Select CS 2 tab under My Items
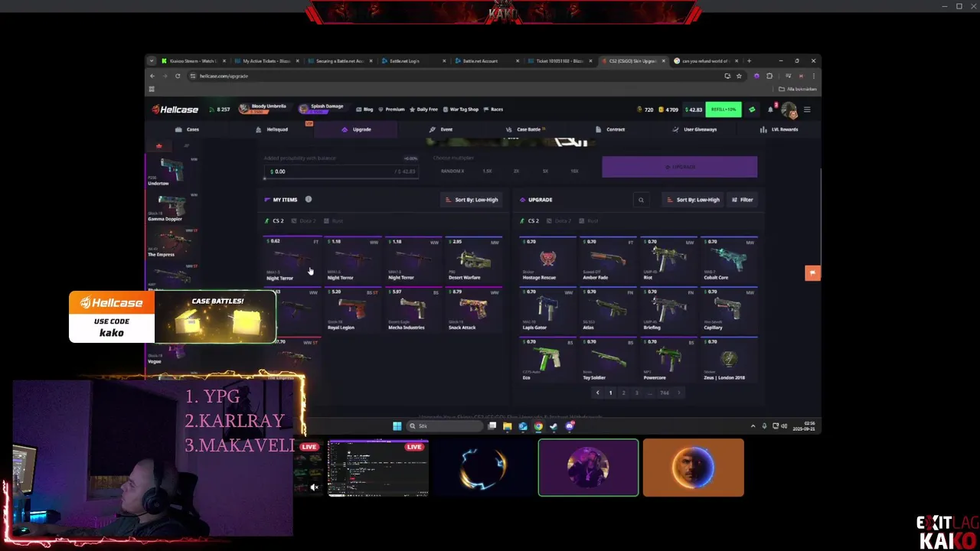 coord(275,221)
